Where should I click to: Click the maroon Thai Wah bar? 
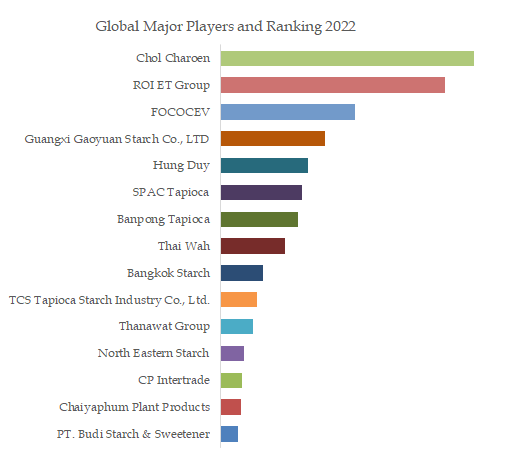tap(253, 246)
